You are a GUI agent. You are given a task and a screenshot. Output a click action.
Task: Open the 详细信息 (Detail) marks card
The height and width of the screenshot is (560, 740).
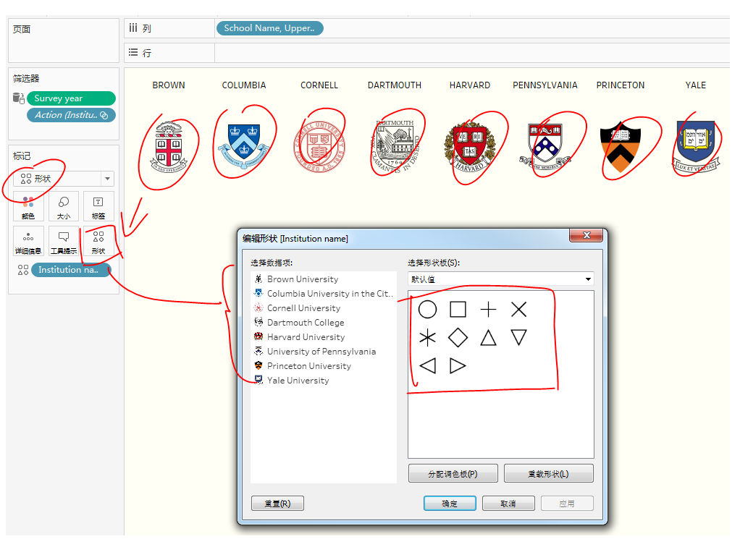click(28, 241)
